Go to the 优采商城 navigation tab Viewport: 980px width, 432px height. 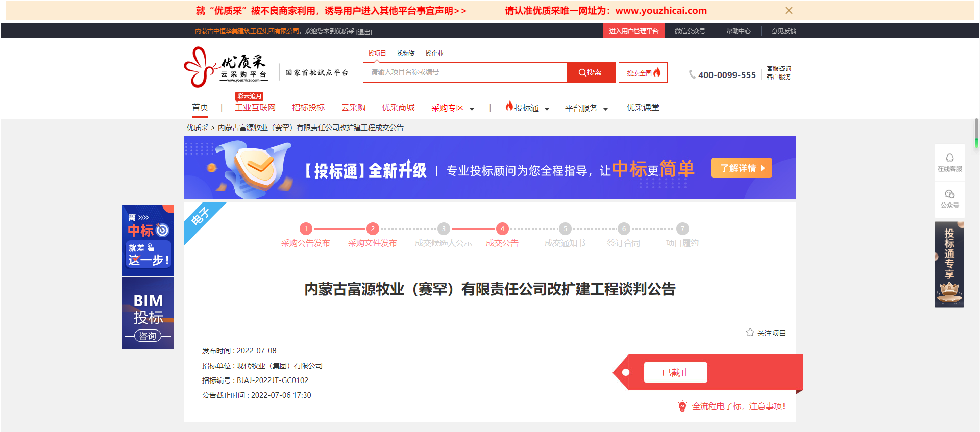398,108
